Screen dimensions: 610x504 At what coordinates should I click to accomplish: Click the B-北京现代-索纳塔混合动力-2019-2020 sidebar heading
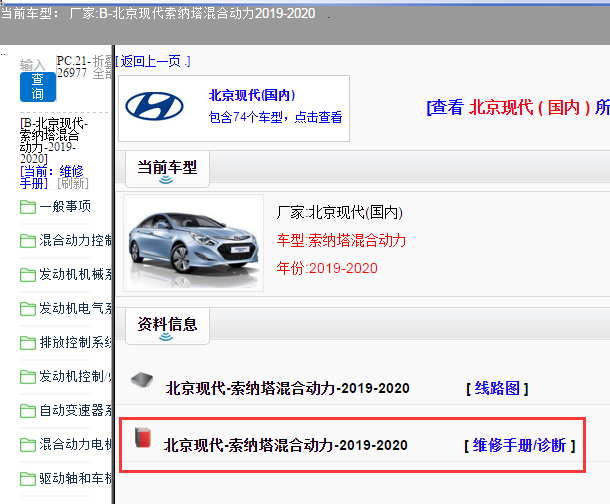click(54, 141)
